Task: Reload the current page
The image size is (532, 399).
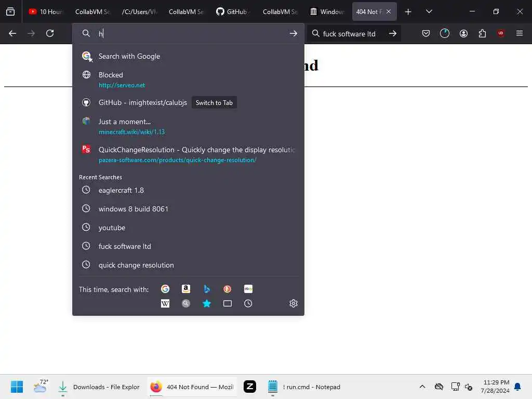Action: click(x=50, y=33)
